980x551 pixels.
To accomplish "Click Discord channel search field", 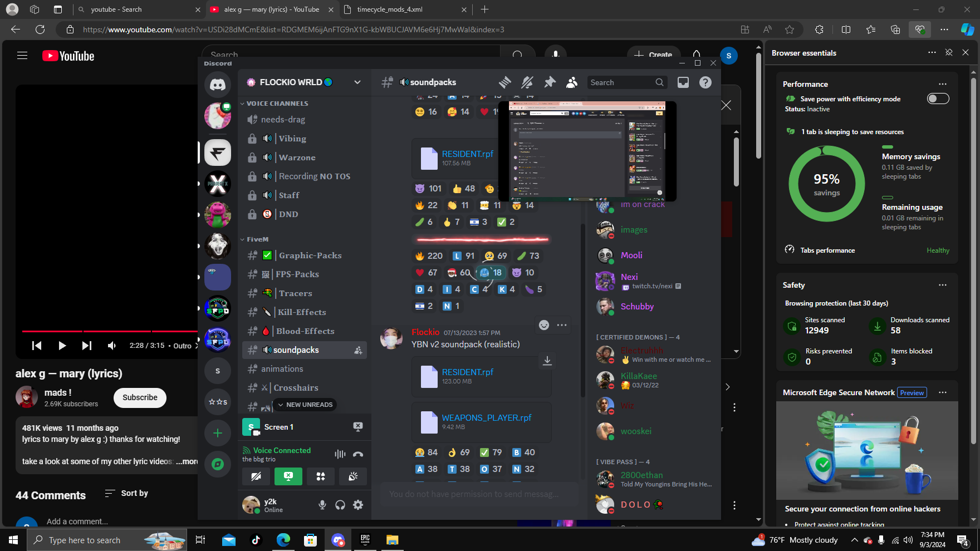I will coord(626,82).
